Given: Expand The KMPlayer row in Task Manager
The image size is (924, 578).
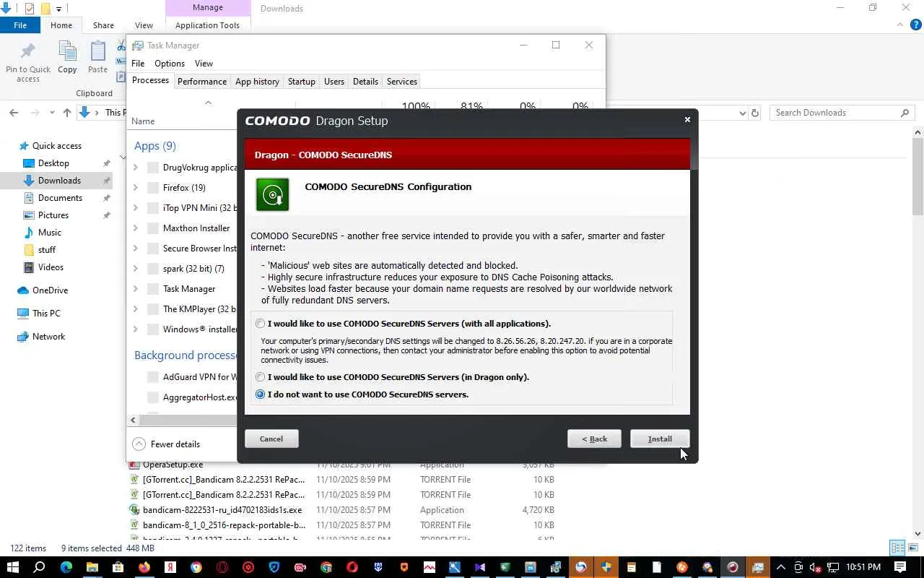Looking at the screenshot, I should 136,309.
